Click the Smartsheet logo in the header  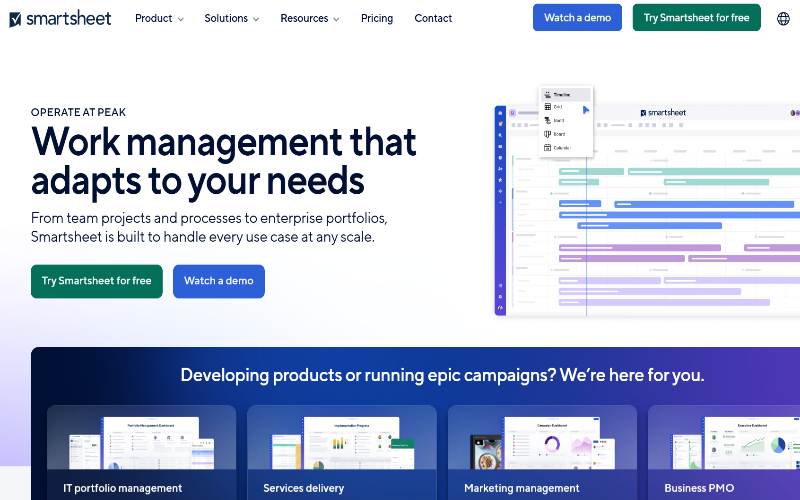(60, 18)
